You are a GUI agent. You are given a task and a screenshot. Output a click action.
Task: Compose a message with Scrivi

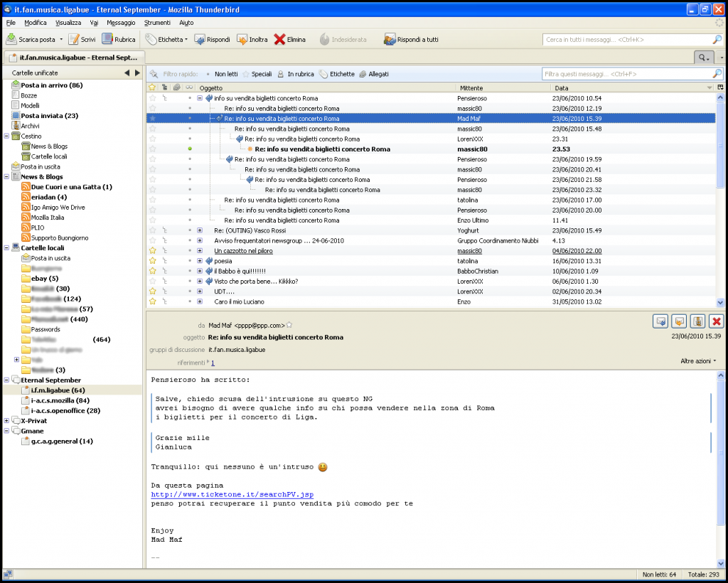[x=82, y=39]
